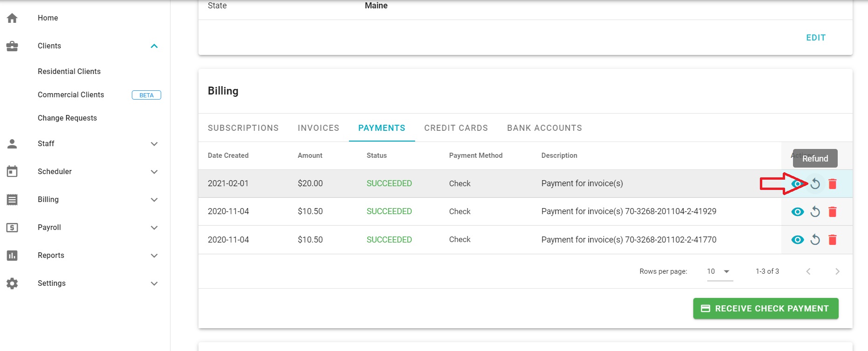The width and height of the screenshot is (868, 351).
Task: View payment details for invoice 70-3268-201104-2-41929
Action: (x=798, y=212)
